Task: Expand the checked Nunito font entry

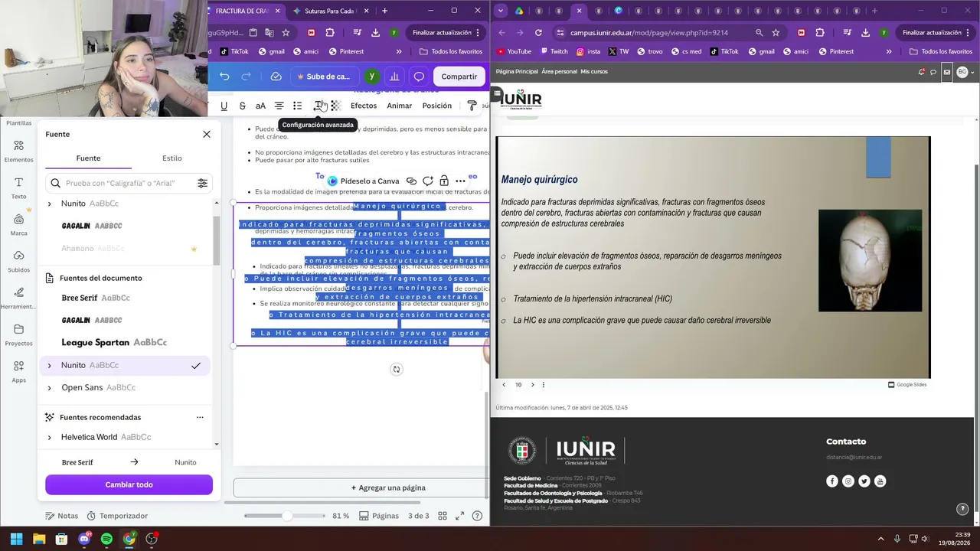Action: click(x=50, y=365)
